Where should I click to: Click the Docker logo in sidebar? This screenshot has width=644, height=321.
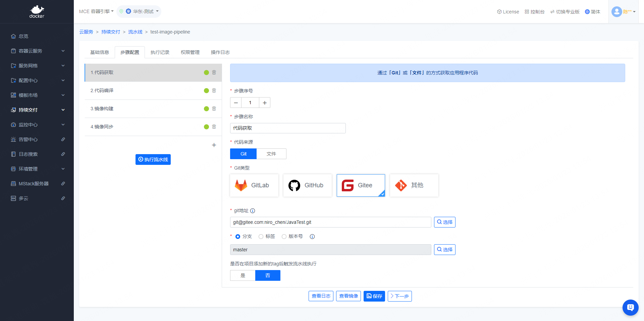point(37,12)
